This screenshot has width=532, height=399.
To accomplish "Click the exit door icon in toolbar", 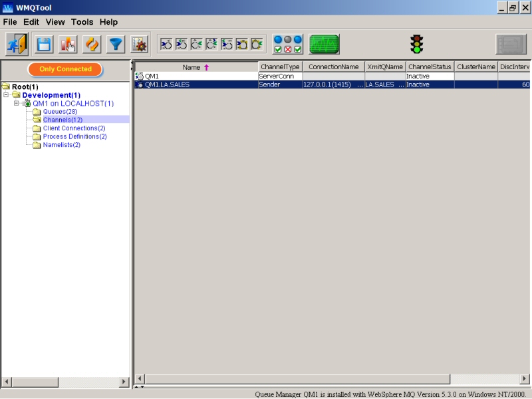I will [17, 44].
